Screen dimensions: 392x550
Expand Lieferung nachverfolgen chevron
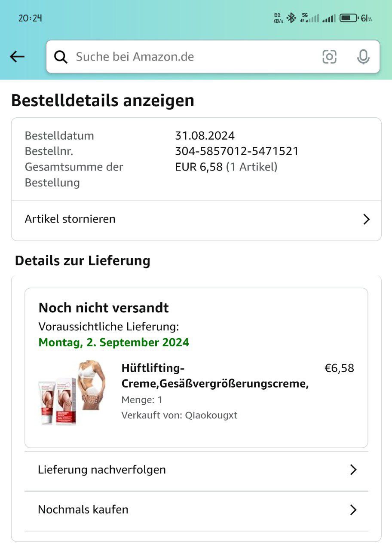pos(353,470)
